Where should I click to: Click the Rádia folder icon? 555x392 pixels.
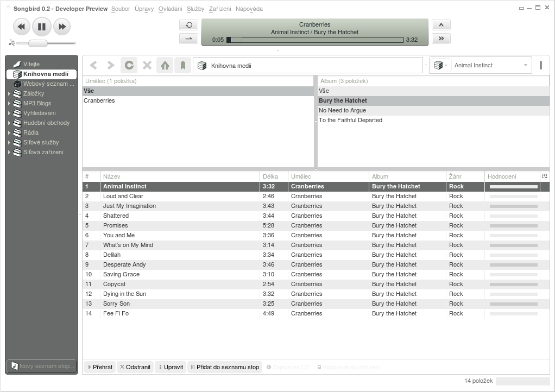point(17,132)
